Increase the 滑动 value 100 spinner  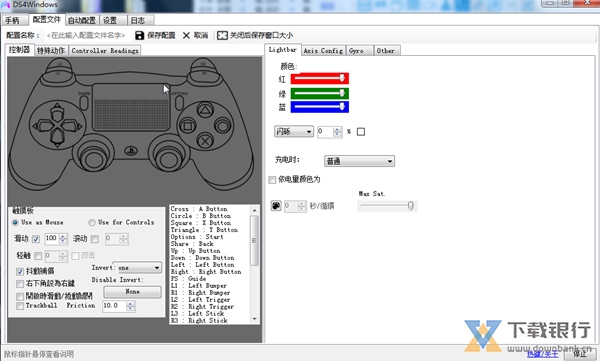(63, 237)
